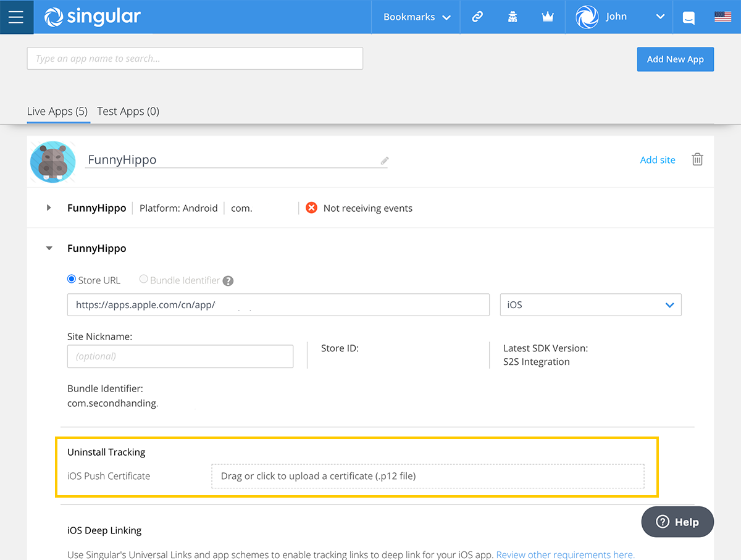Click the FunnyHippo app name field
The width and height of the screenshot is (741, 560).
point(237,160)
